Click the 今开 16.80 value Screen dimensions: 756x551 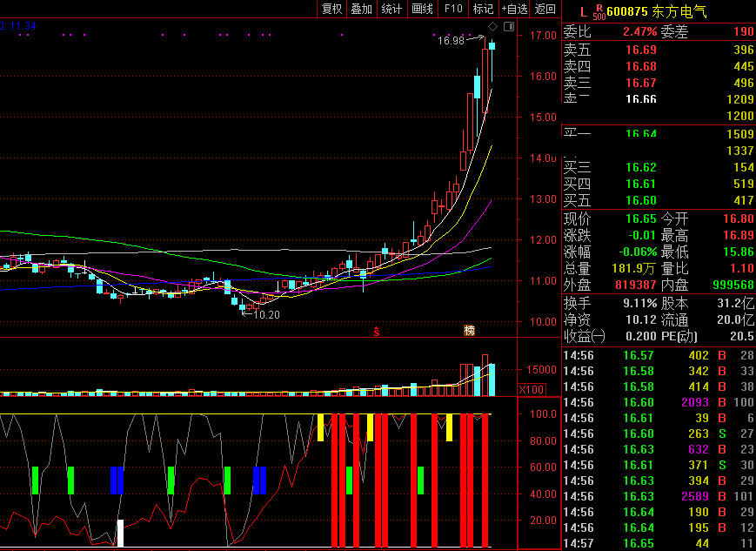pyautogui.click(x=738, y=219)
